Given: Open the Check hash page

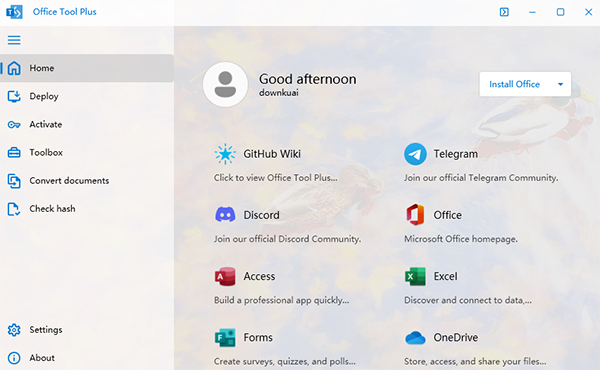Looking at the screenshot, I should 87,209.
